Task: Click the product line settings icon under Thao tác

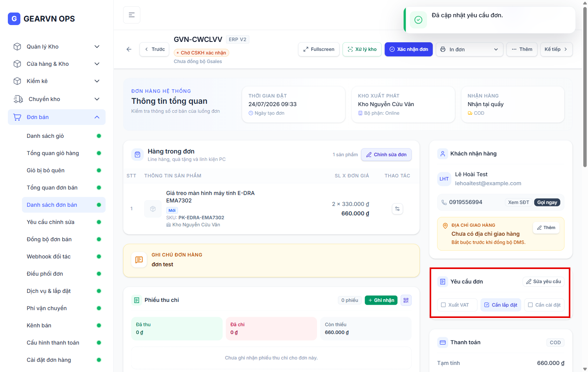Action: coord(397,209)
